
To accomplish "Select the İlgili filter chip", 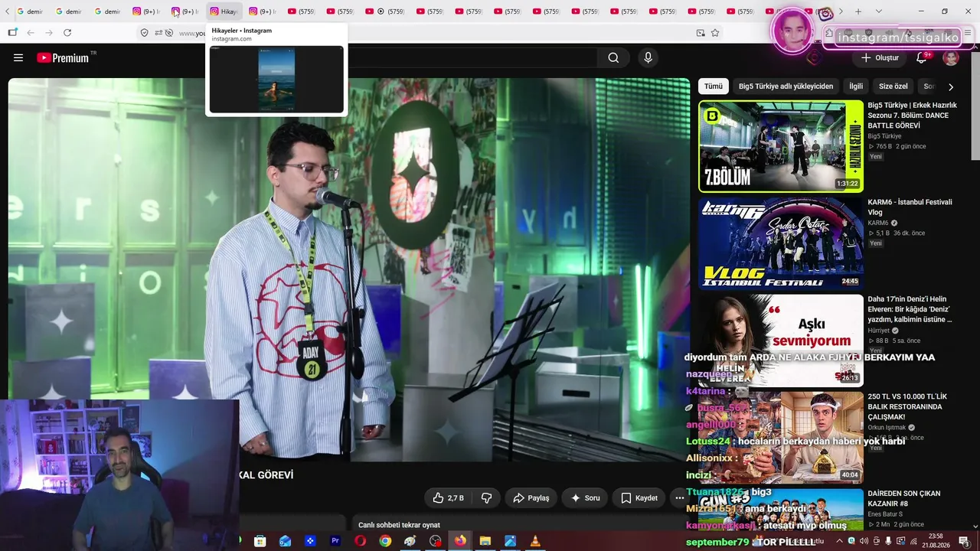I will 856,86.
